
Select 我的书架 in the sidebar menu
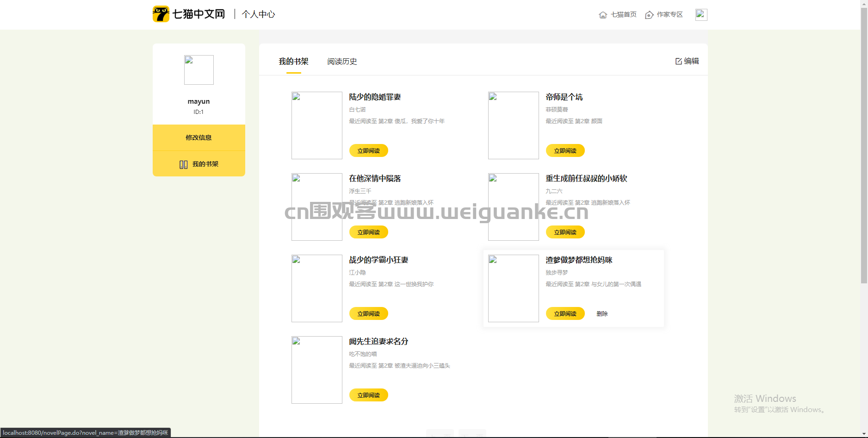199,164
